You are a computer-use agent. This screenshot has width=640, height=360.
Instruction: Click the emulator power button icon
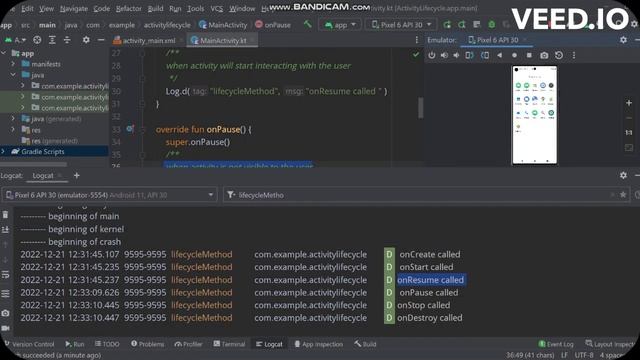pyautogui.click(x=431, y=55)
